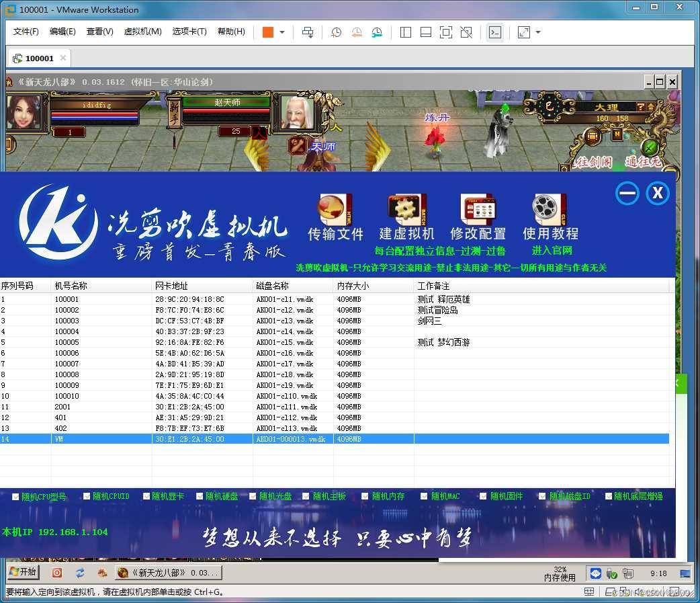The height and width of the screenshot is (603, 700).
Task: Click MAC address 92:16:8A:FE:82:F6
Action: [x=189, y=342]
